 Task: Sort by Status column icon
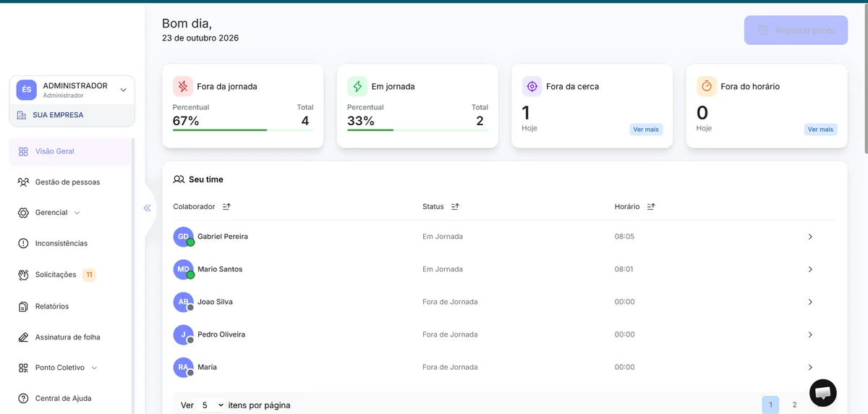(455, 206)
